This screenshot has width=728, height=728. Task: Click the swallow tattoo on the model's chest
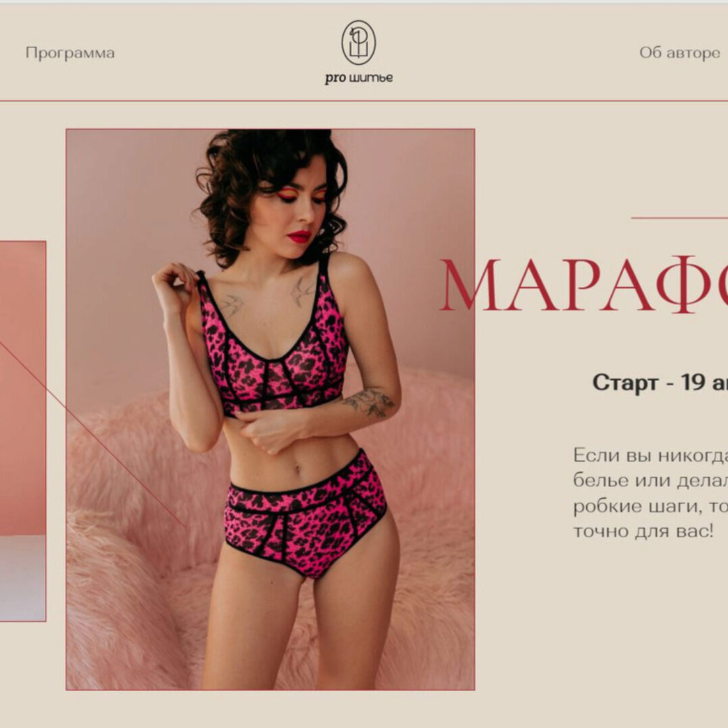coord(231,304)
